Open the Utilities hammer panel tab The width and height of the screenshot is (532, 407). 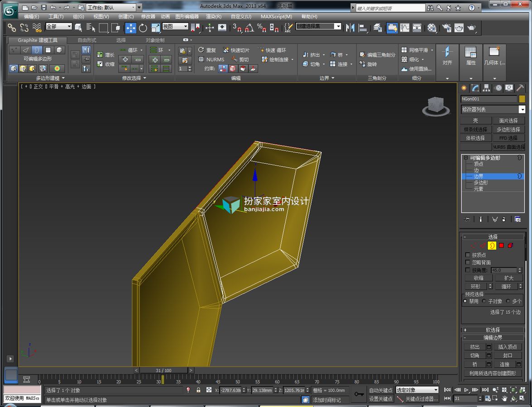coord(520,88)
